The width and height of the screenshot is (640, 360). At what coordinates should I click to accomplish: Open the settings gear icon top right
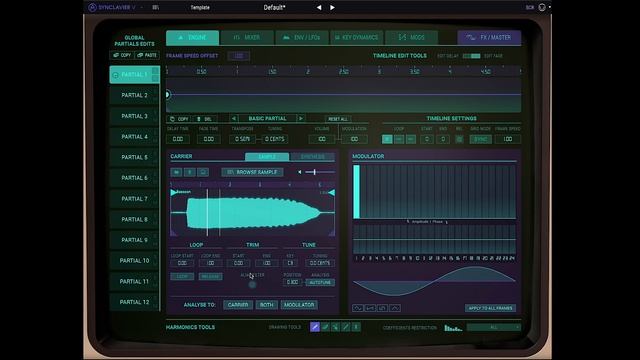(x=542, y=7)
